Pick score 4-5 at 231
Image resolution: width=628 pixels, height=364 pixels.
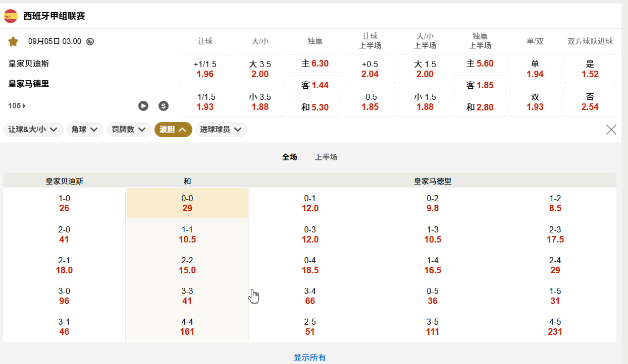555,327
